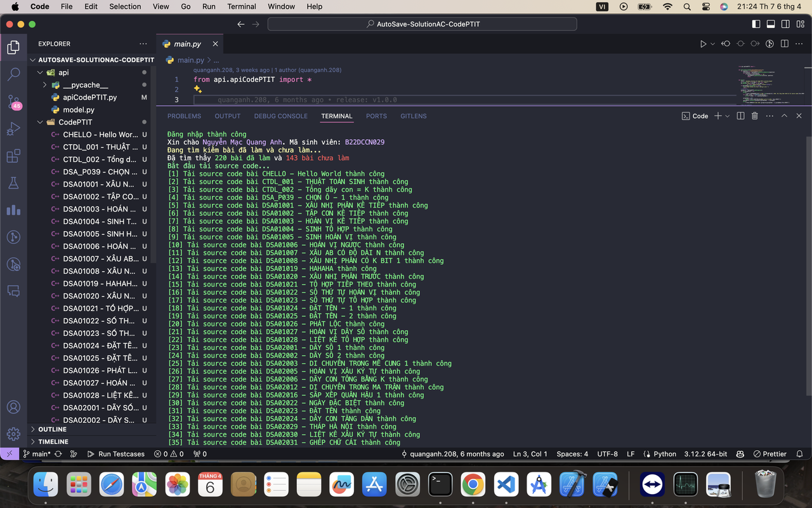Open the Terminal menu in menu bar
Image resolution: width=812 pixels, height=508 pixels.
[242, 6]
